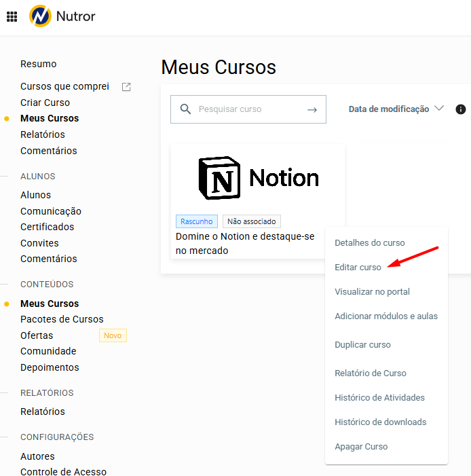Click the CONTEÚDOS section header
Image resolution: width=471 pixels, height=476 pixels.
(x=47, y=284)
